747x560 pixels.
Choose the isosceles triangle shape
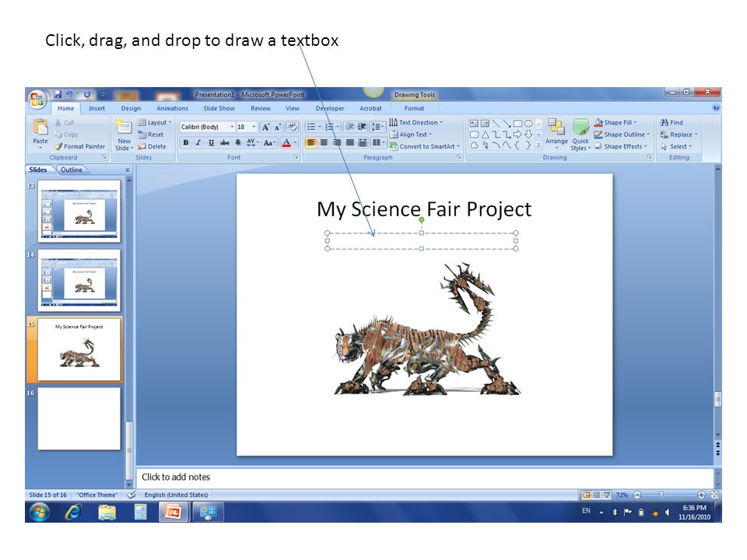pos(485,135)
